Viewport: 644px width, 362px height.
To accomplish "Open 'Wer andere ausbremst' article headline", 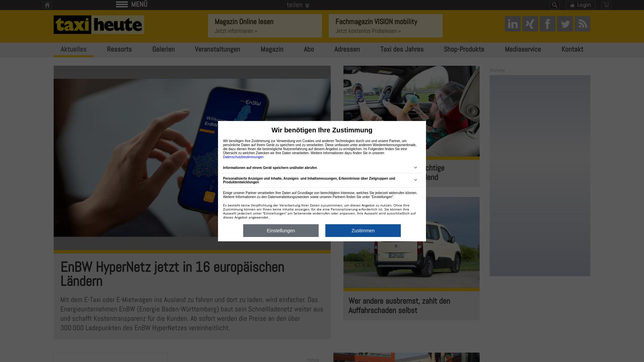I will click(399, 306).
